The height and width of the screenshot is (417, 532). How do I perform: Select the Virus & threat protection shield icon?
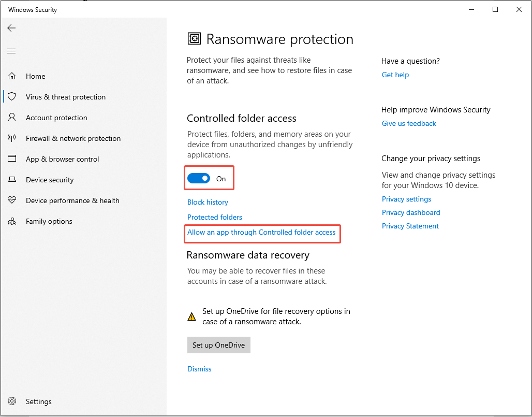pyautogui.click(x=12, y=97)
